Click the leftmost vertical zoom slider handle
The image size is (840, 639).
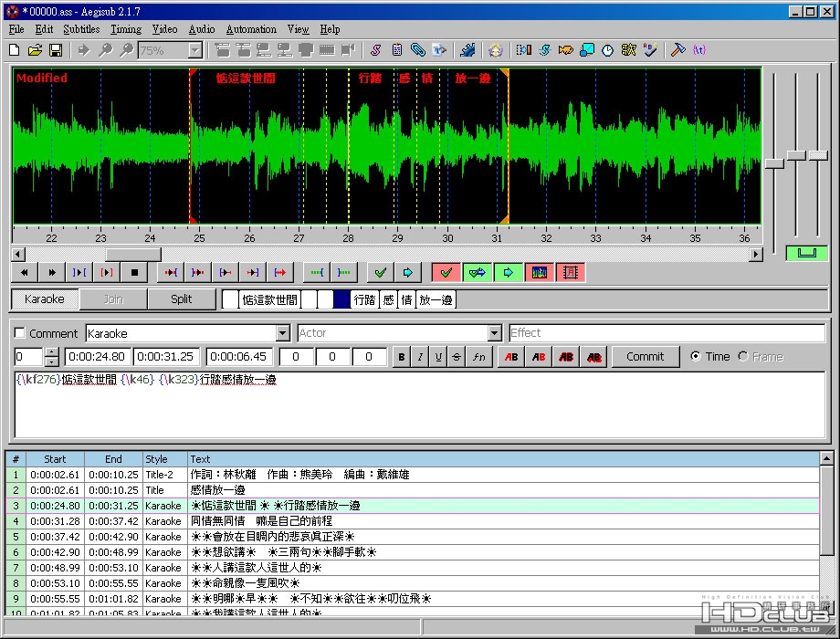coord(774,163)
